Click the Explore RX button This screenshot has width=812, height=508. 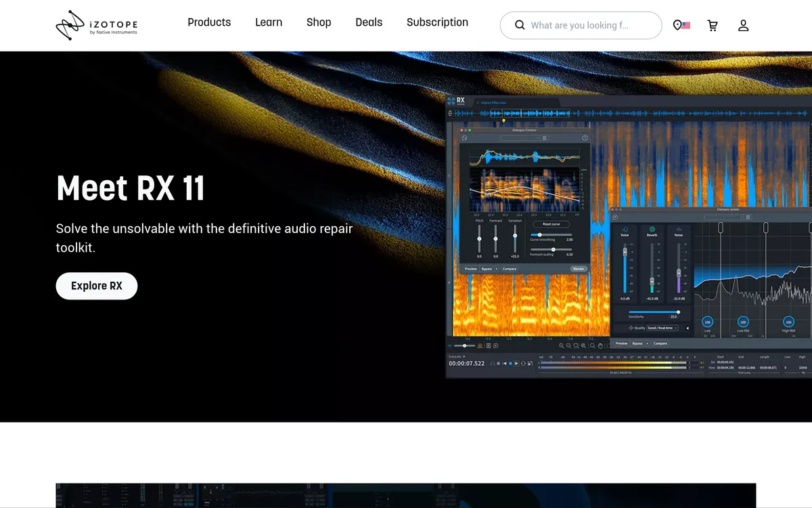pyautogui.click(x=97, y=286)
